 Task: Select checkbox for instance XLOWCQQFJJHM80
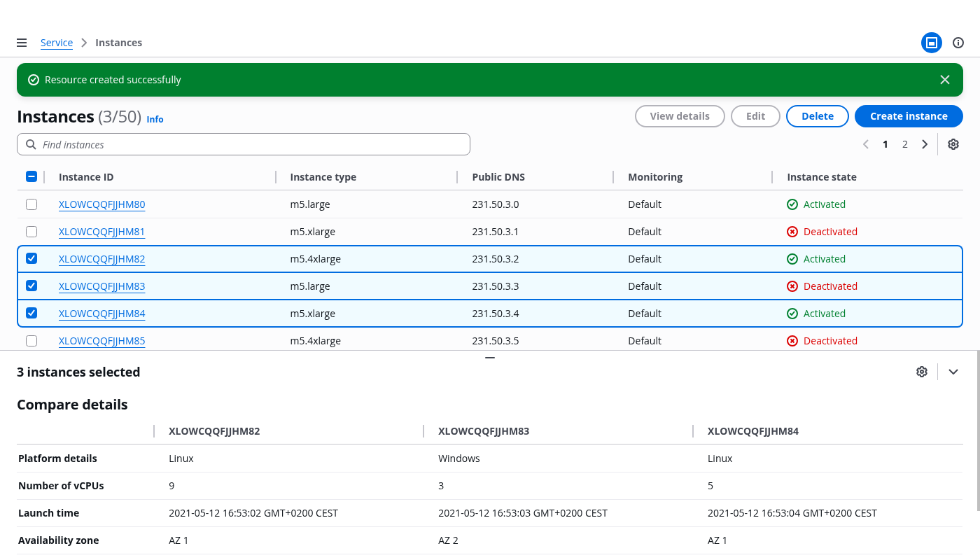[x=31, y=204]
